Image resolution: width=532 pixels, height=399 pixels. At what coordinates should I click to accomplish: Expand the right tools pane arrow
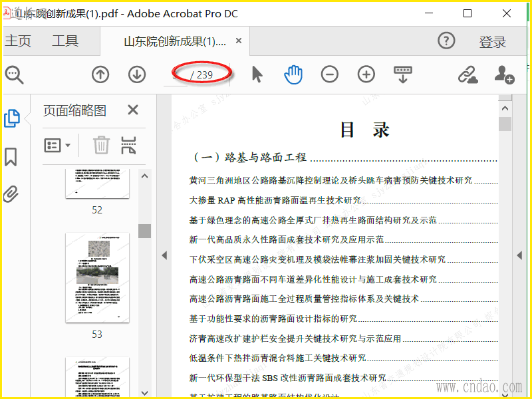coord(519,255)
